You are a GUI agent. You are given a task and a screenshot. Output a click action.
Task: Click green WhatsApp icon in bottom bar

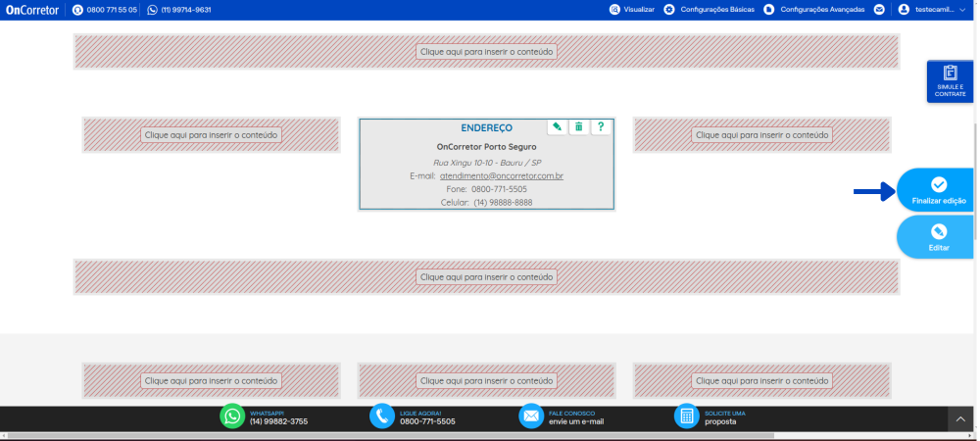pyautogui.click(x=232, y=416)
